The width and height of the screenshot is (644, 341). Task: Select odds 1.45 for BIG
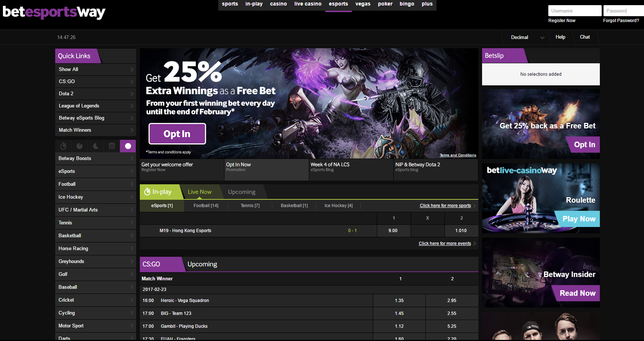click(399, 313)
